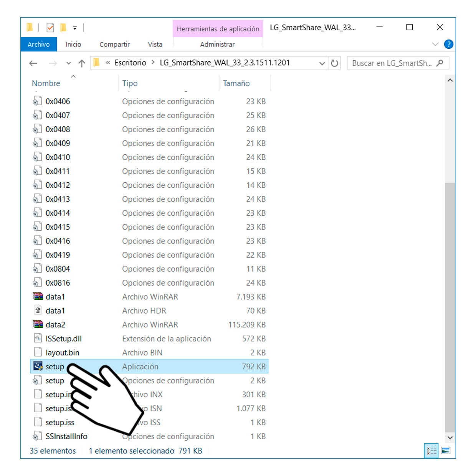Click the layout.bin file icon
The image size is (476, 476).
pyautogui.click(x=38, y=352)
